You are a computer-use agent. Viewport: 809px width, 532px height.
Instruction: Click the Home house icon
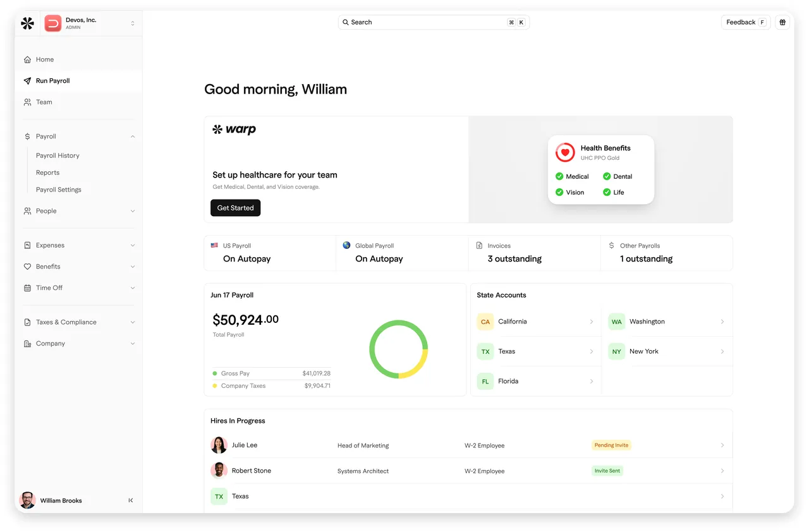[27, 59]
